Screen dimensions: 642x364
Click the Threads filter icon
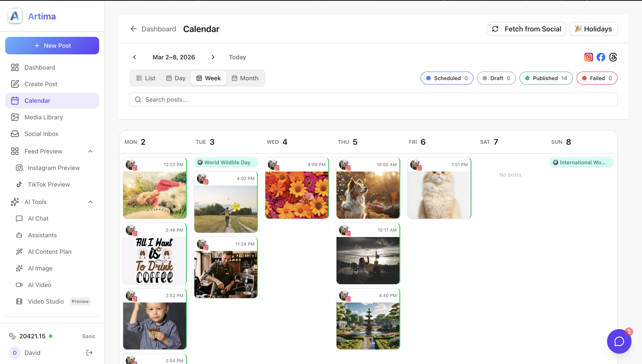click(613, 57)
